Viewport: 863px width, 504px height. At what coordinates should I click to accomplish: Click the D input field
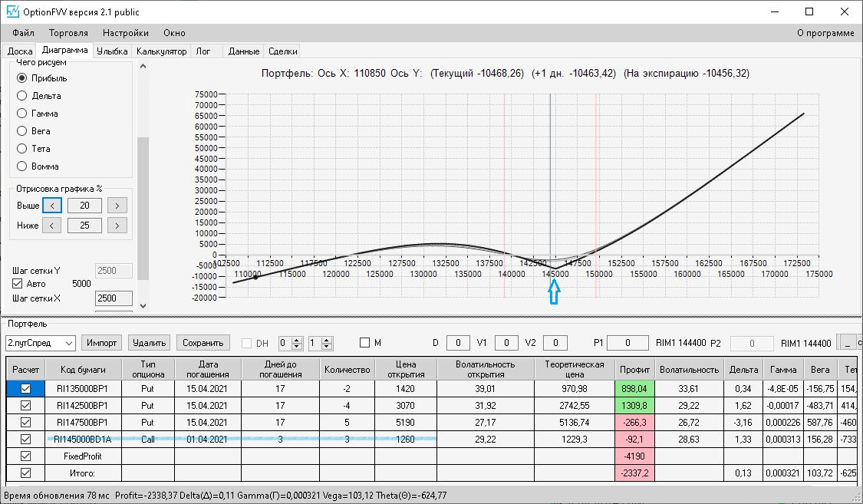coord(458,343)
